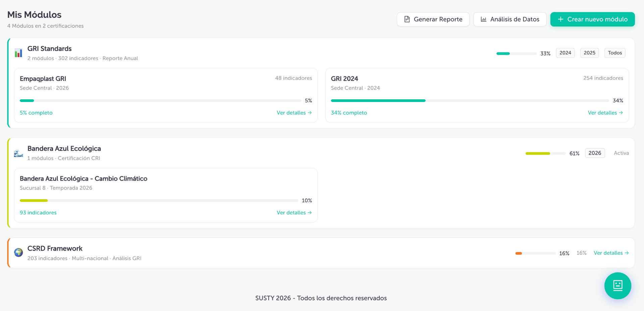
Task: Click the plus icon in Crear nuevo módulo
Action: coord(560,19)
